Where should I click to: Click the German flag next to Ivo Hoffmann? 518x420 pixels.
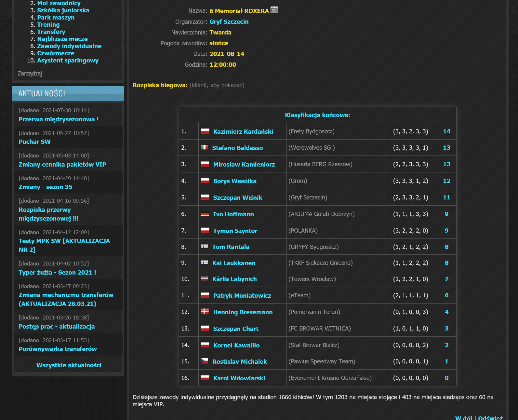tap(205, 214)
